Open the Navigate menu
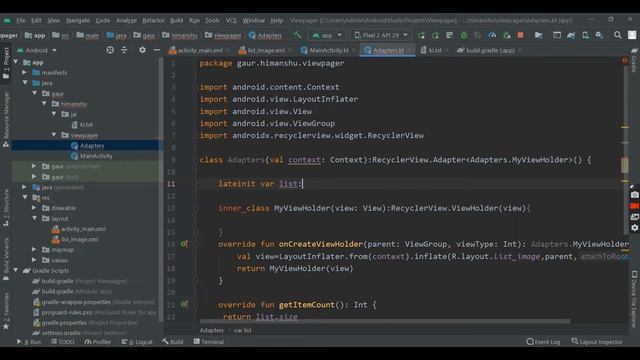Image resolution: width=640 pixels, height=360 pixels. pos(78,20)
